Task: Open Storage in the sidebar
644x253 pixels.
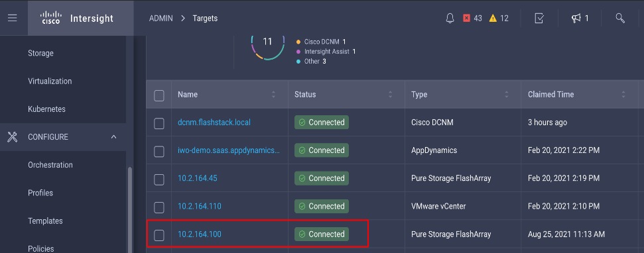Action: 40,53
